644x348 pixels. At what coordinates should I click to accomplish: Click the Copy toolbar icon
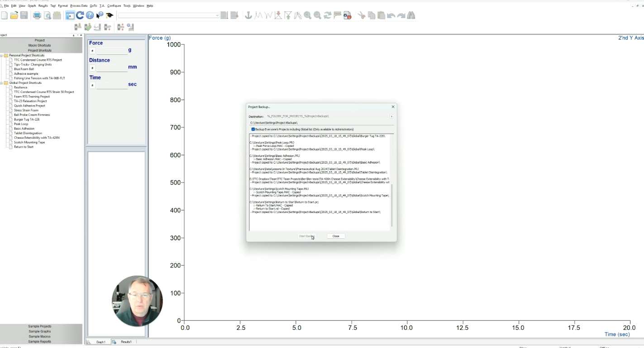tap(371, 15)
